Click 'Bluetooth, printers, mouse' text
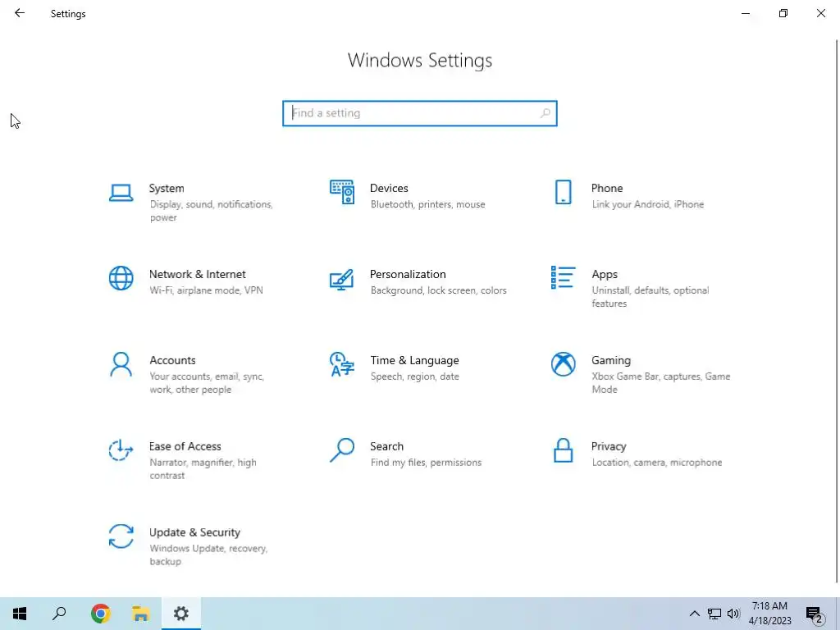 pyautogui.click(x=427, y=204)
